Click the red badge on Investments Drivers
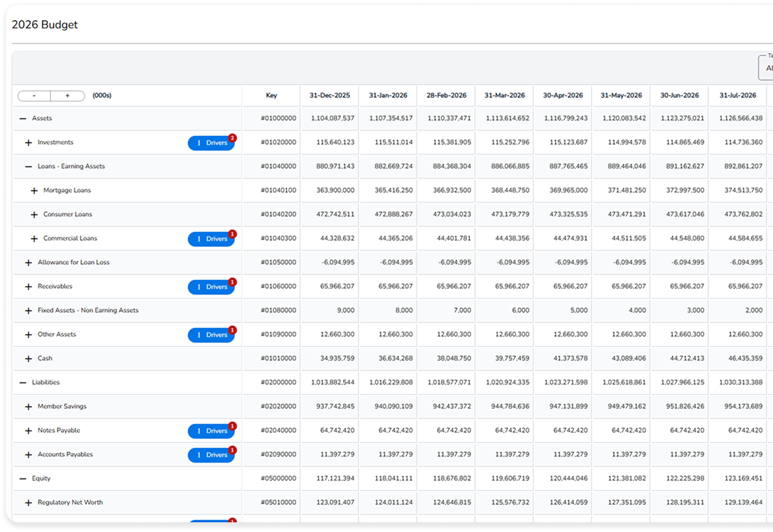 pyautogui.click(x=232, y=138)
